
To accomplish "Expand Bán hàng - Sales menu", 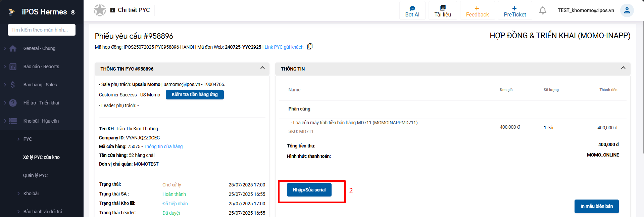I will (40, 85).
